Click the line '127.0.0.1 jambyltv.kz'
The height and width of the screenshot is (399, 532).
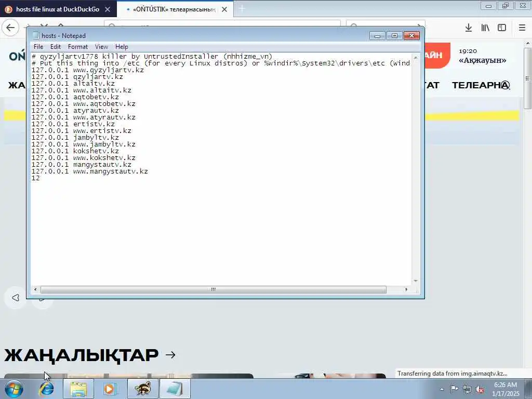click(75, 138)
